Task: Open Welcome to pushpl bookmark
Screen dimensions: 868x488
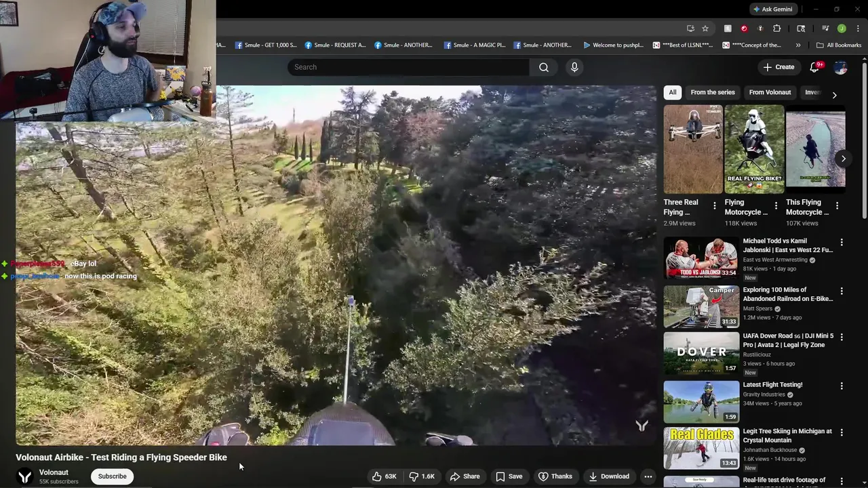Action: click(613, 45)
